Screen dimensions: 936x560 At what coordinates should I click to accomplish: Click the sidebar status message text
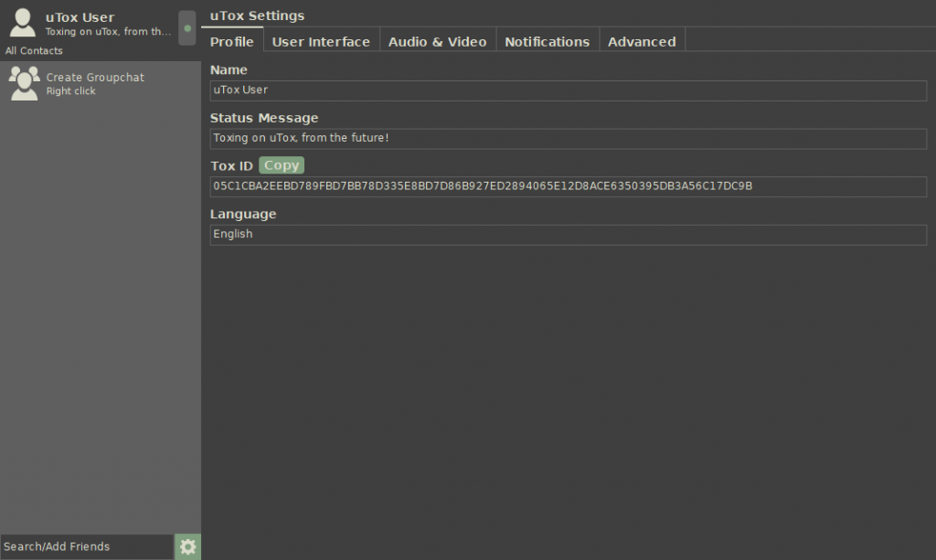(108, 32)
